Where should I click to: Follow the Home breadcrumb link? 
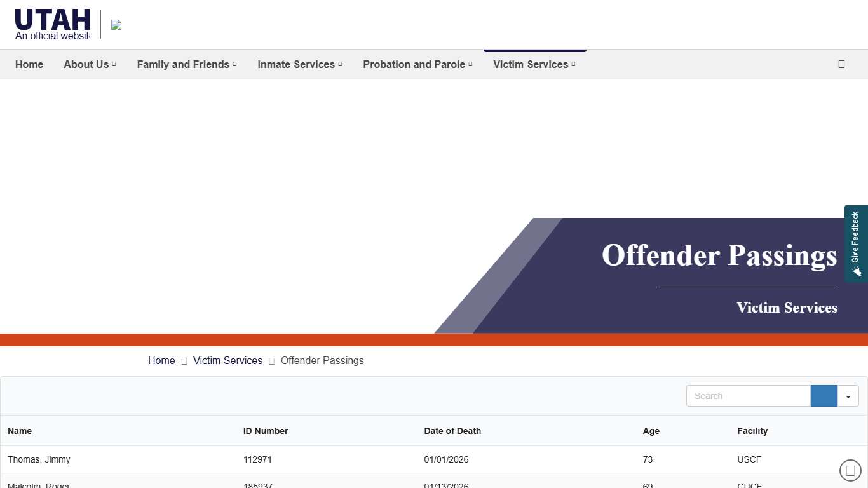(161, 360)
